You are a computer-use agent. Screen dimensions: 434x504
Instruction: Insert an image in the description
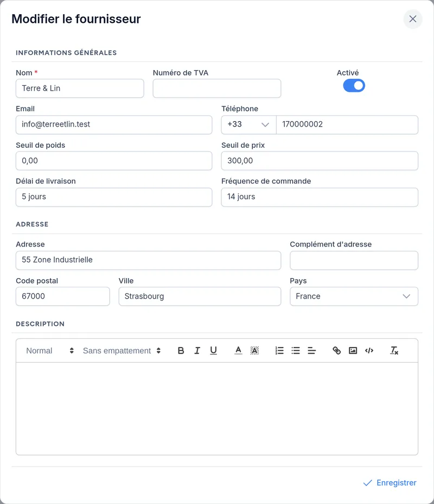point(353,350)
